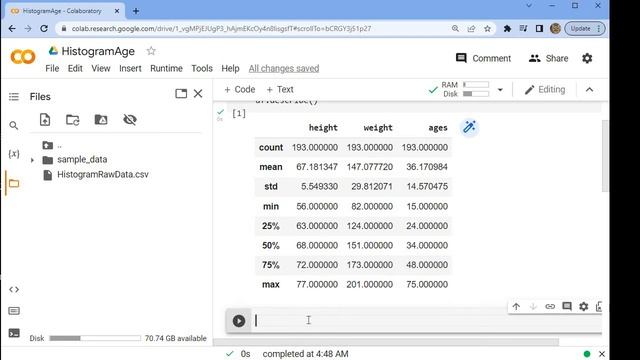Open Code snippets sidebar icon
Viewport: 640px width, 360px height.
(14, 289)
